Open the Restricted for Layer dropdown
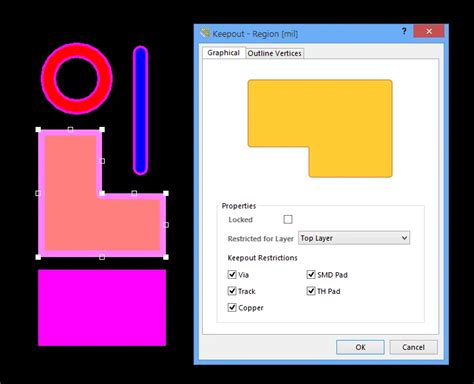 coord(354,238)
